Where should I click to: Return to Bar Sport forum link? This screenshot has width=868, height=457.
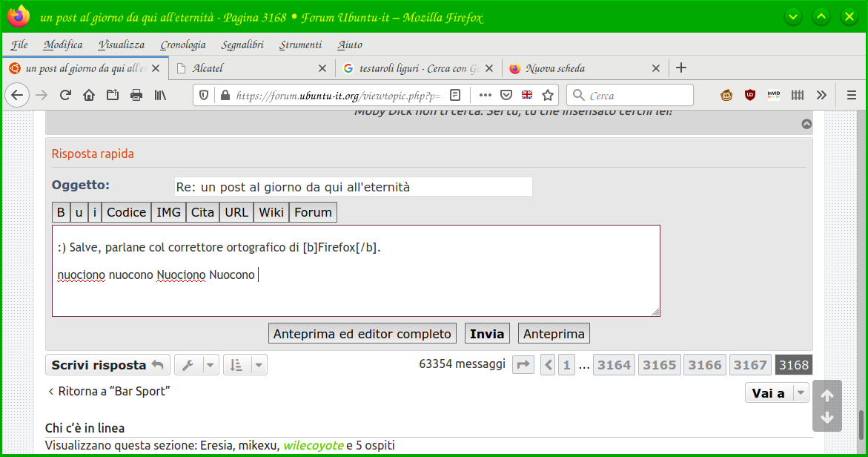pos(108,391)
